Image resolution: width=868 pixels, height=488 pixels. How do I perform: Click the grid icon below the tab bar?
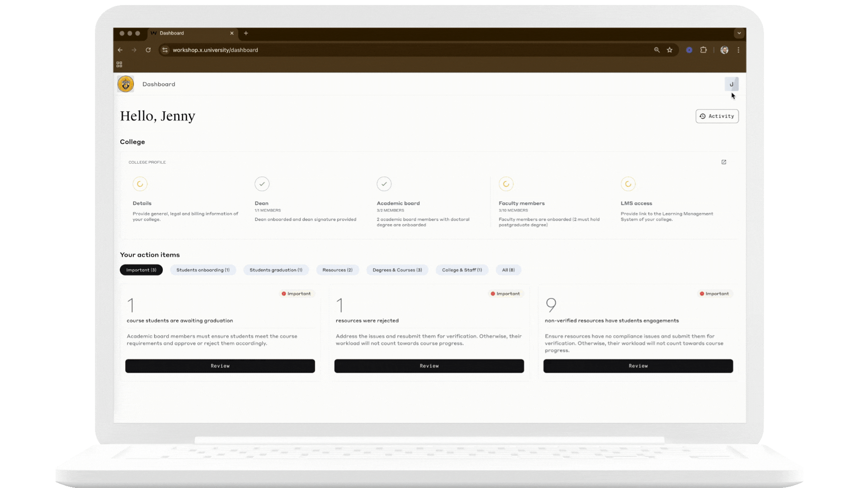pyautogui.click(x=119, y=64)
